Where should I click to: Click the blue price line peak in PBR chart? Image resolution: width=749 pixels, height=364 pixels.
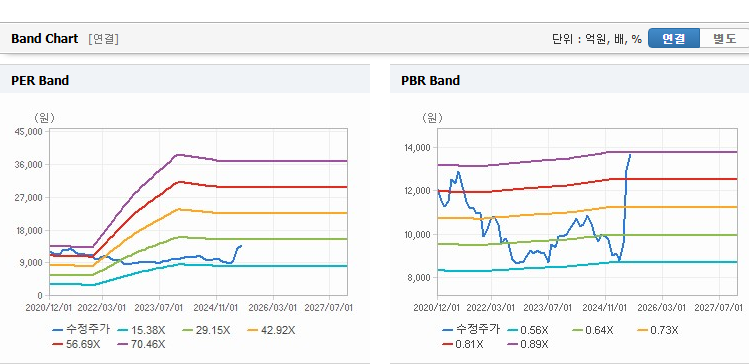630,155
